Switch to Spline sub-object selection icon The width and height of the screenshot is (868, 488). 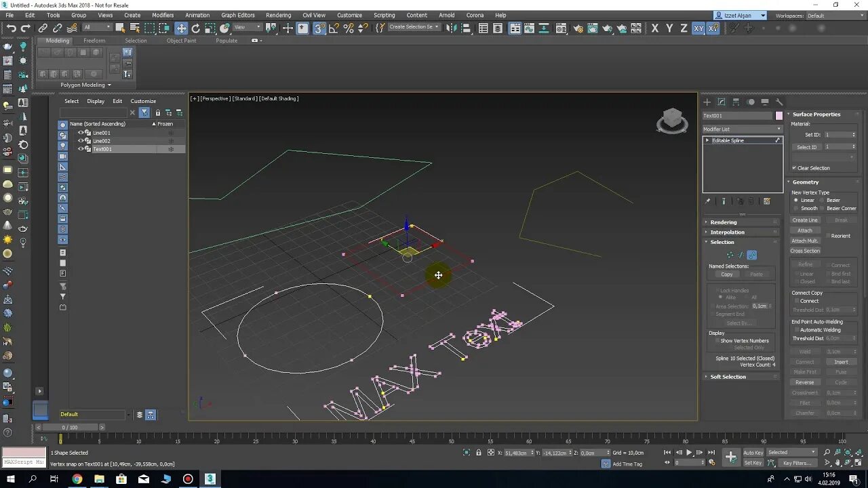point(752,256)
